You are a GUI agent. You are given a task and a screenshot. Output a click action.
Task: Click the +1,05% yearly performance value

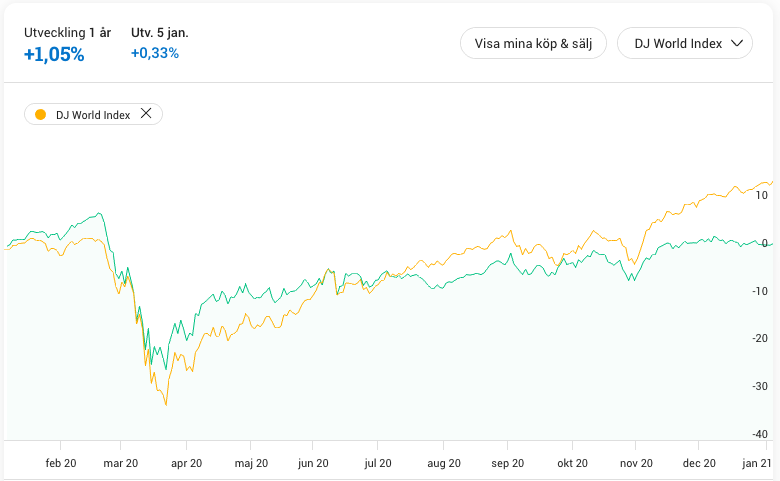coord(54,55)
